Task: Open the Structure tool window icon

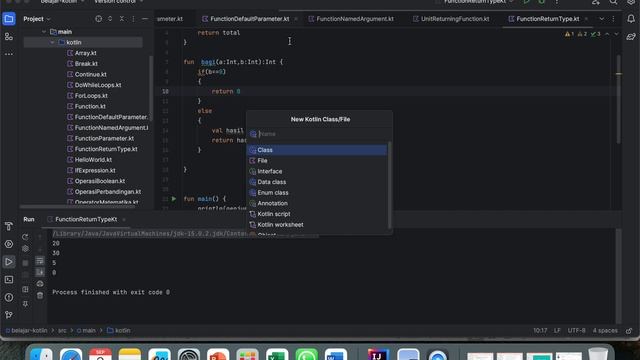Action: (9, 37)
